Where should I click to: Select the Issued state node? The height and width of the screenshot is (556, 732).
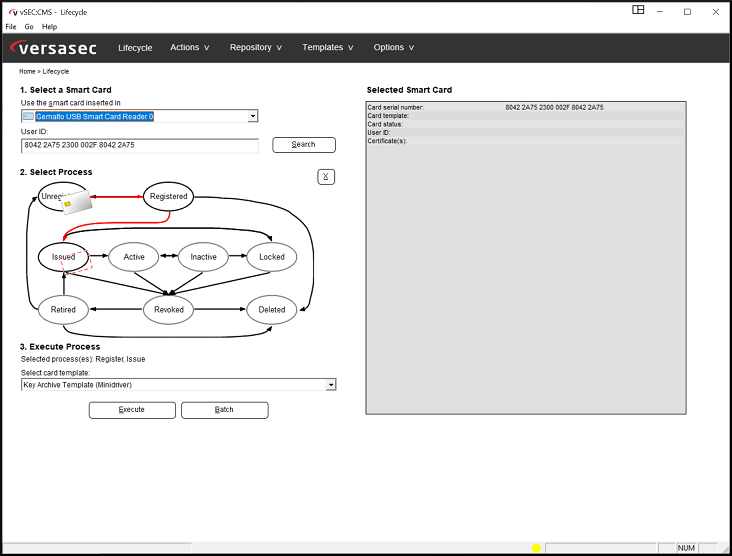click(63, 257)
